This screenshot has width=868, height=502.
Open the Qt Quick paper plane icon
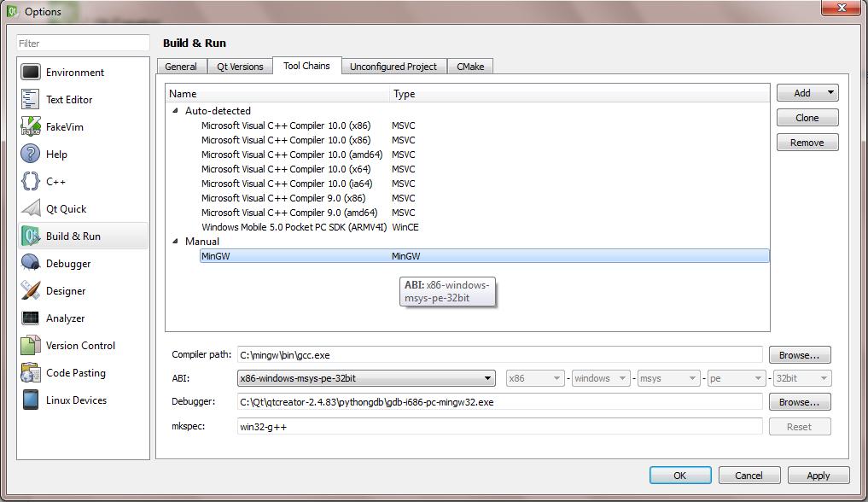click(x=31, y=208)
